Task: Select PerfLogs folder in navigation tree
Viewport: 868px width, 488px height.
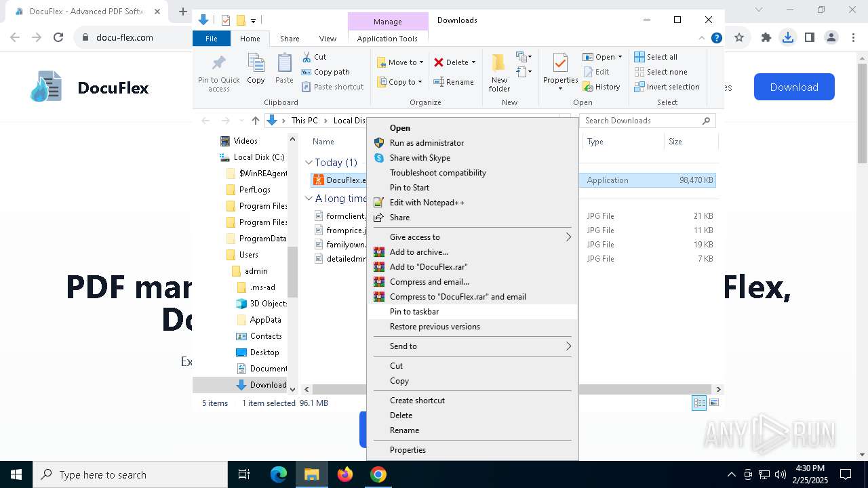Action: [x=248, y=190]
